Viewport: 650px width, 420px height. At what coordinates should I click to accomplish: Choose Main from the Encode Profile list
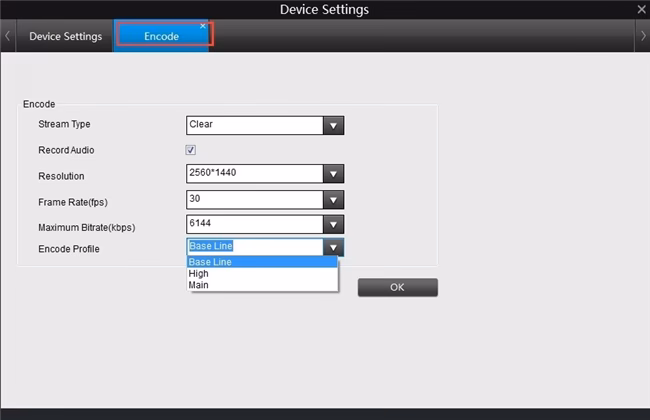(199, 285)
